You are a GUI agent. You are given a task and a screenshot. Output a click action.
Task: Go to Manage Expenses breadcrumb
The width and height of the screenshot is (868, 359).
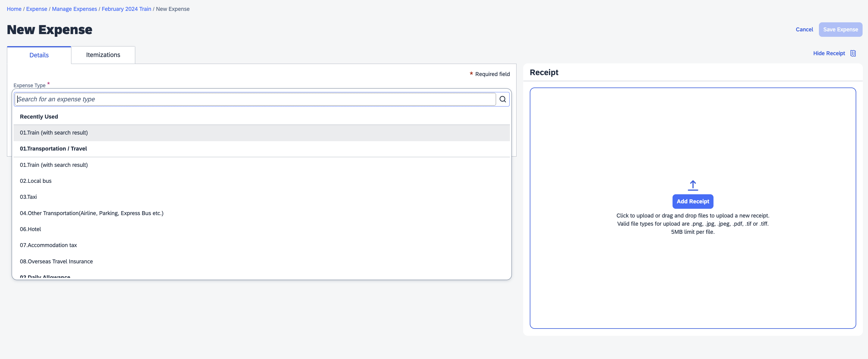tap(74, 9)
